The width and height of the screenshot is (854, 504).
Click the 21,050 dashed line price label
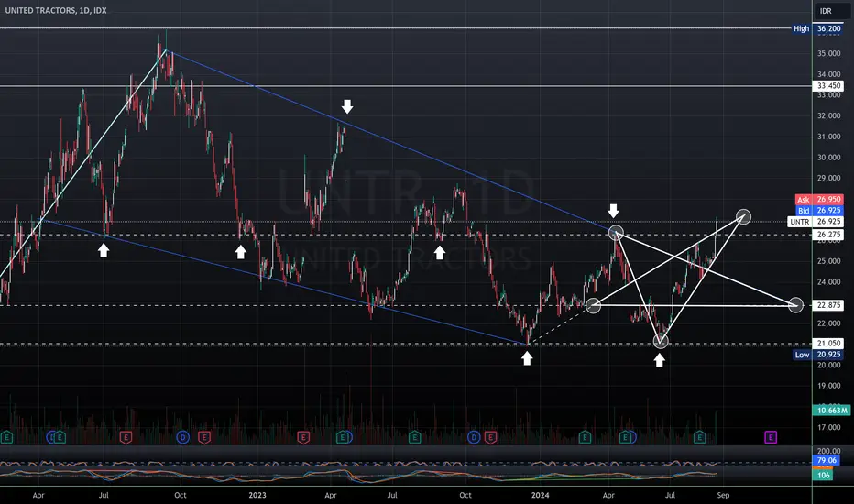point(828,344)
